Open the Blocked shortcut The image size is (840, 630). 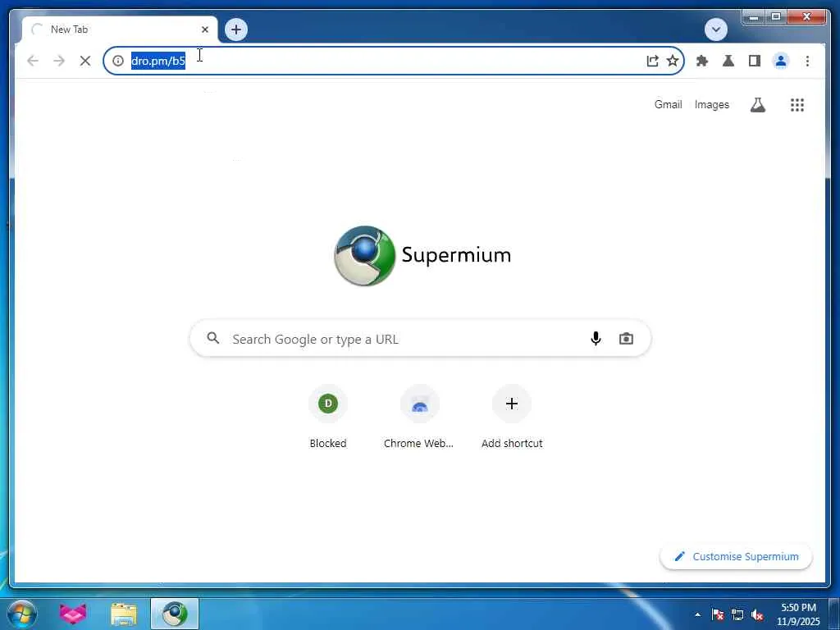tap(328, 418)
